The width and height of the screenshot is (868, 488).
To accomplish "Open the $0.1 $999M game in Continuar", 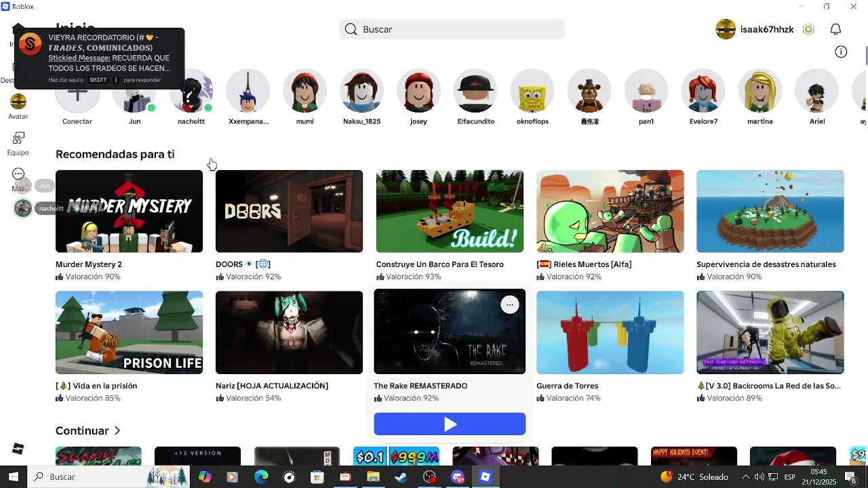I will point(396,456).
